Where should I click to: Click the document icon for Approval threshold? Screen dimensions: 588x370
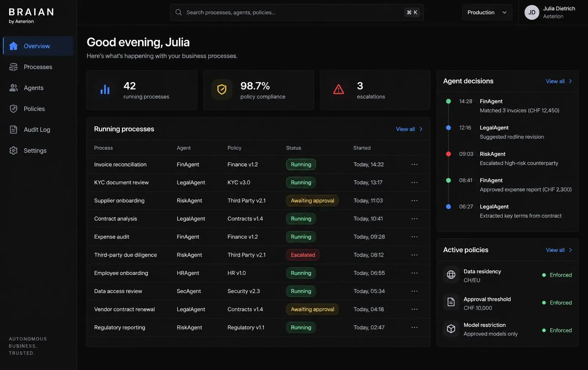tap(451, 302)
